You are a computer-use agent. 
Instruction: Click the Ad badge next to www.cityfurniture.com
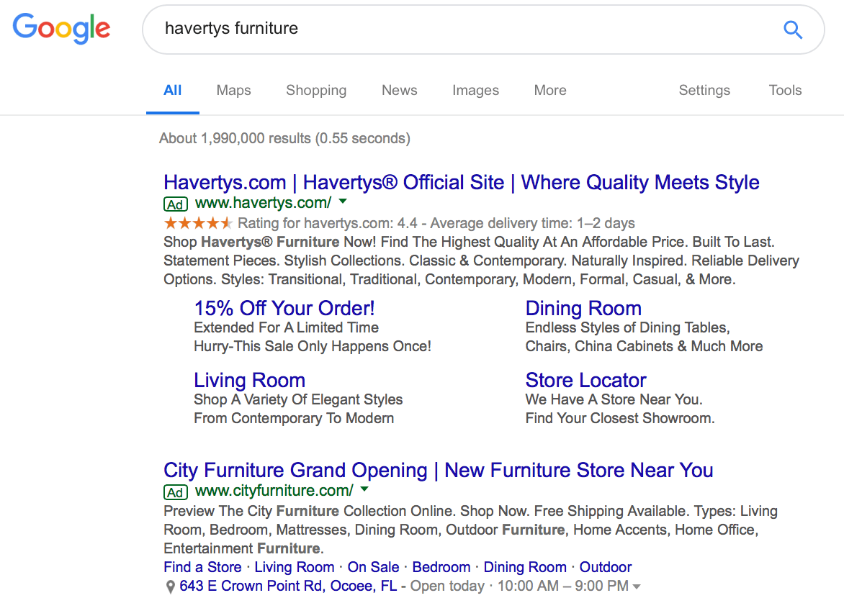tap(176, 492)
